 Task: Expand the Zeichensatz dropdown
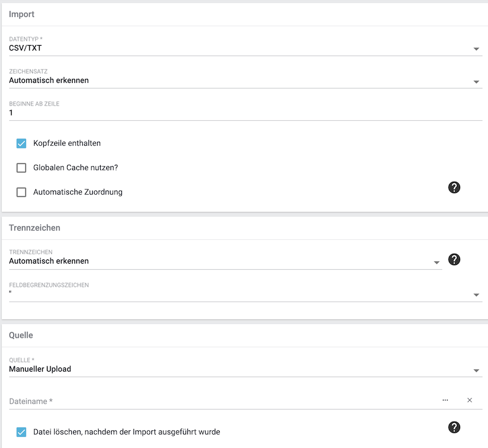[x=244, y=81]
